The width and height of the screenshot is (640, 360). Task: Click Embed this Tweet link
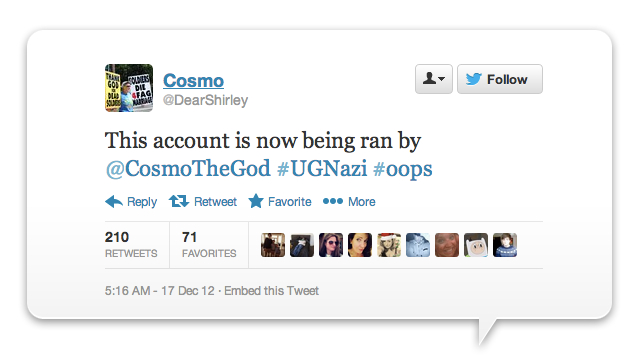pos(271,291)
